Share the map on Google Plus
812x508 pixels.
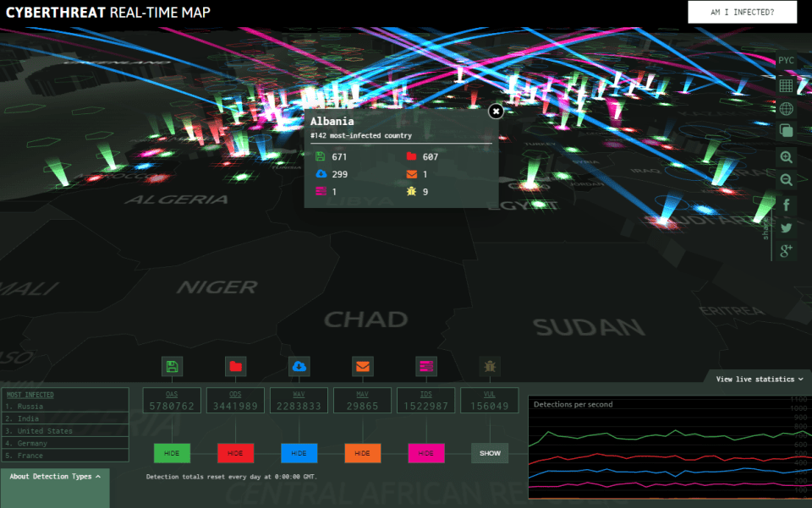(x=786, y=249)
